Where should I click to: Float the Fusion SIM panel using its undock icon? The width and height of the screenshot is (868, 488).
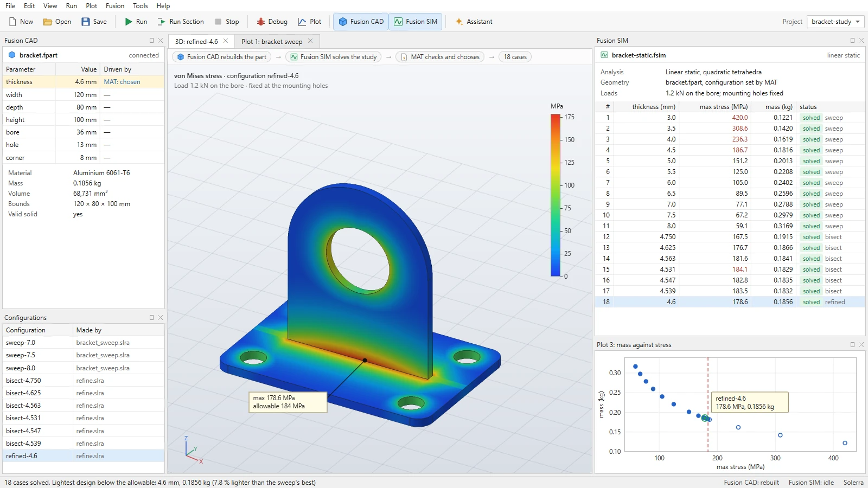852,41
